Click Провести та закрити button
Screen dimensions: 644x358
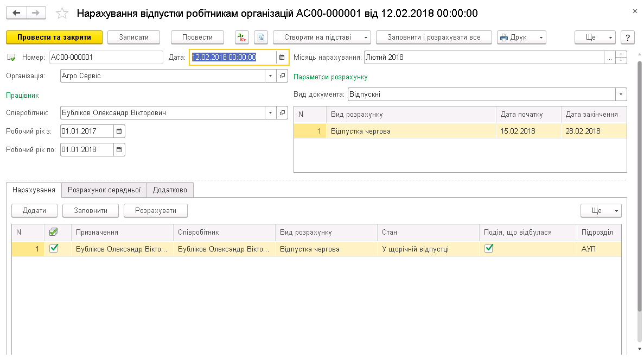click(x=54, y=37)
